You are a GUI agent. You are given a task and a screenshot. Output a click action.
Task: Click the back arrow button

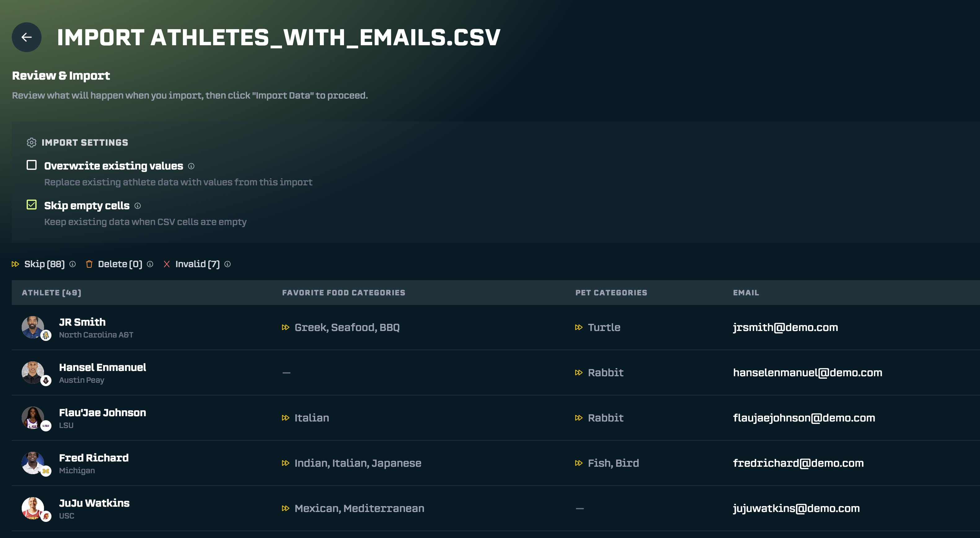coord(26,37)
